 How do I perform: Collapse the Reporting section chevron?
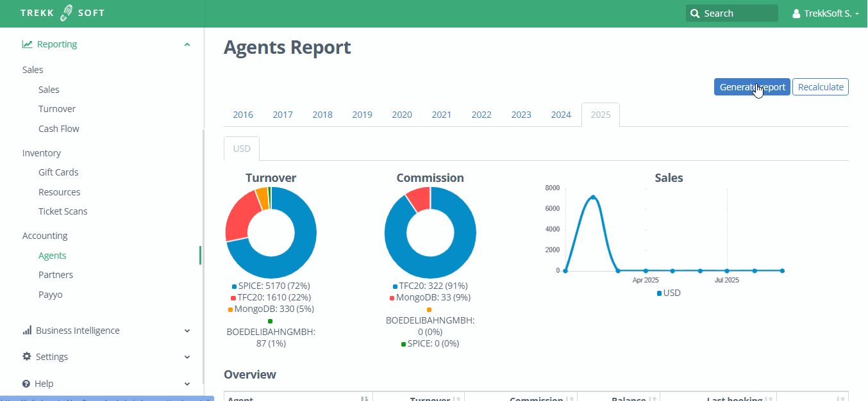[187, 44]
